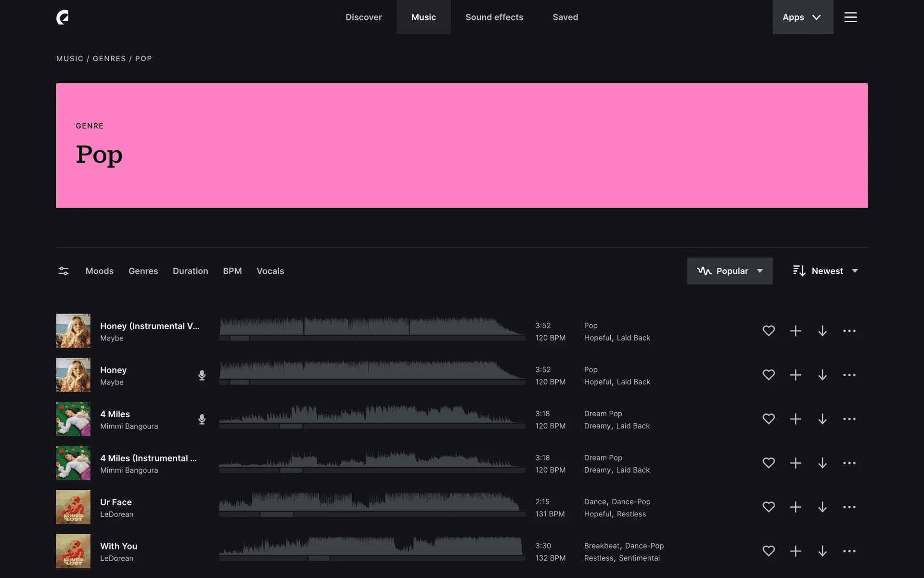Click GENRES in the breadcrumb
The height and width of the screenshot is (578, 924).
pos(109,59)
